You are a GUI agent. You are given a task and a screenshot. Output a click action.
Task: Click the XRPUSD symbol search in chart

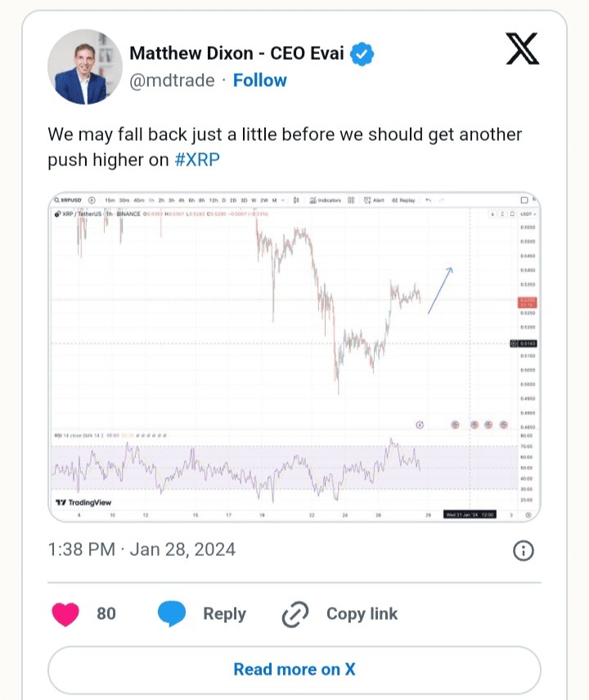point(68,201)
